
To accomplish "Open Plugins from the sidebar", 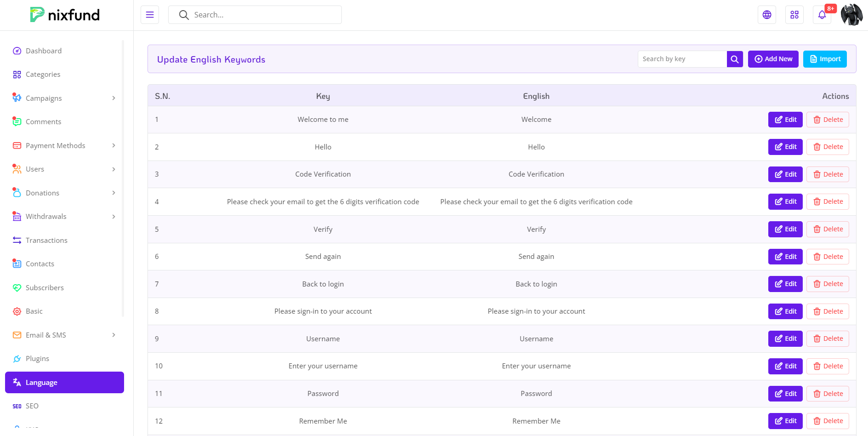I will coord(37,359).
